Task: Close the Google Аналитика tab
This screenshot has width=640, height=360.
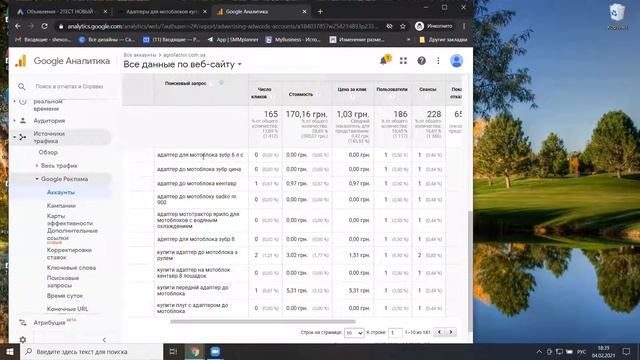Action: tap(304, 11)
